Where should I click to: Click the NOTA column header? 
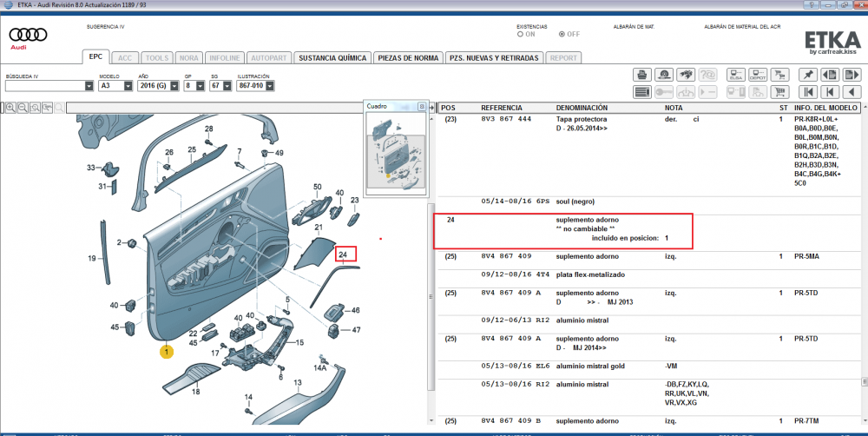[674, 108]
